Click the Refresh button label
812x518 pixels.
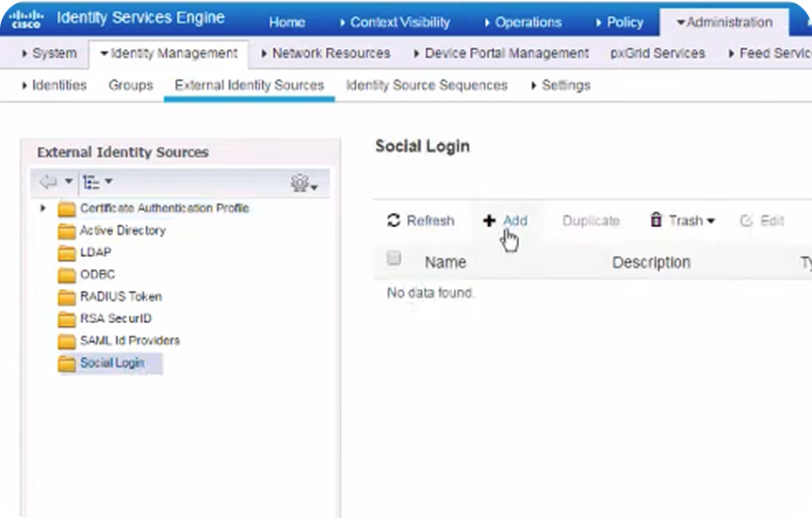(430, 221)
